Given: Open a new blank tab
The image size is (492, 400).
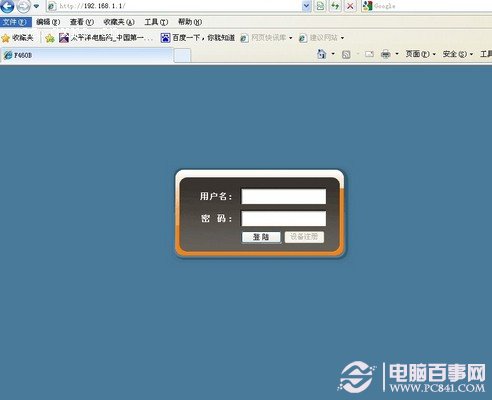Looking at the screenshot, I should pos(182,56).
